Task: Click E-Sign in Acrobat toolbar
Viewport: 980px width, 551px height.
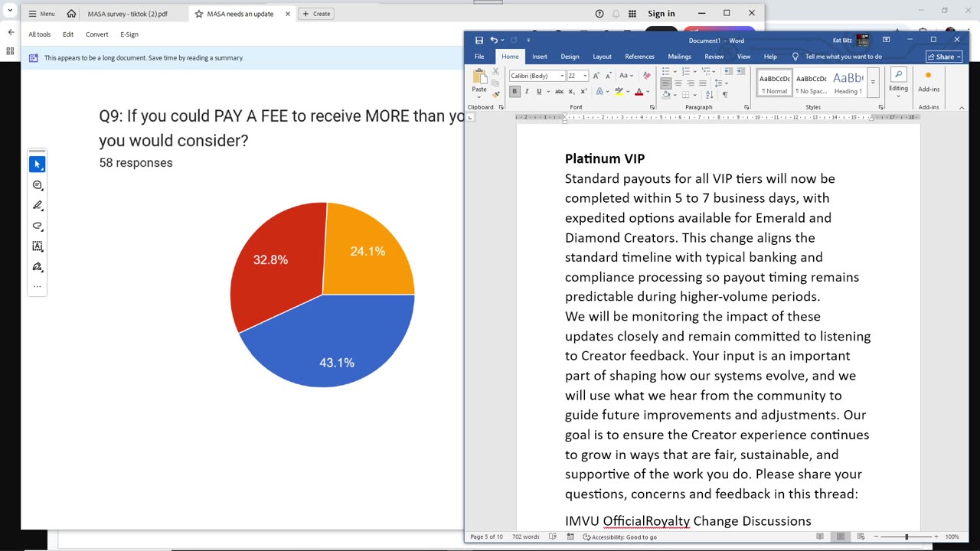Action: point(129,34)
